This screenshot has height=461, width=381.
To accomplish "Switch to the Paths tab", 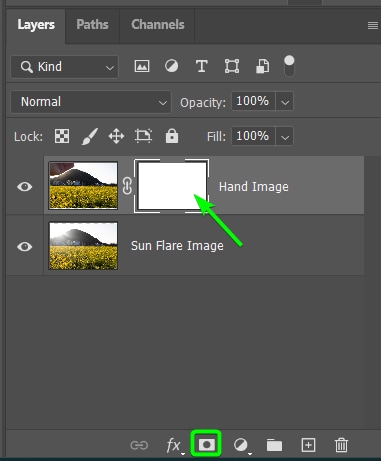I will 92,25.
